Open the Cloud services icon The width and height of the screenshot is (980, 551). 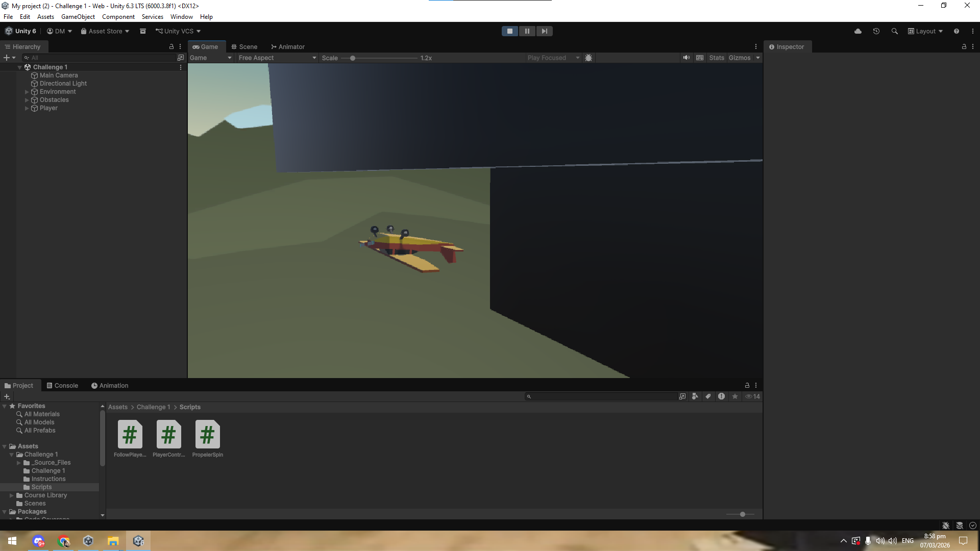[858, 31]
